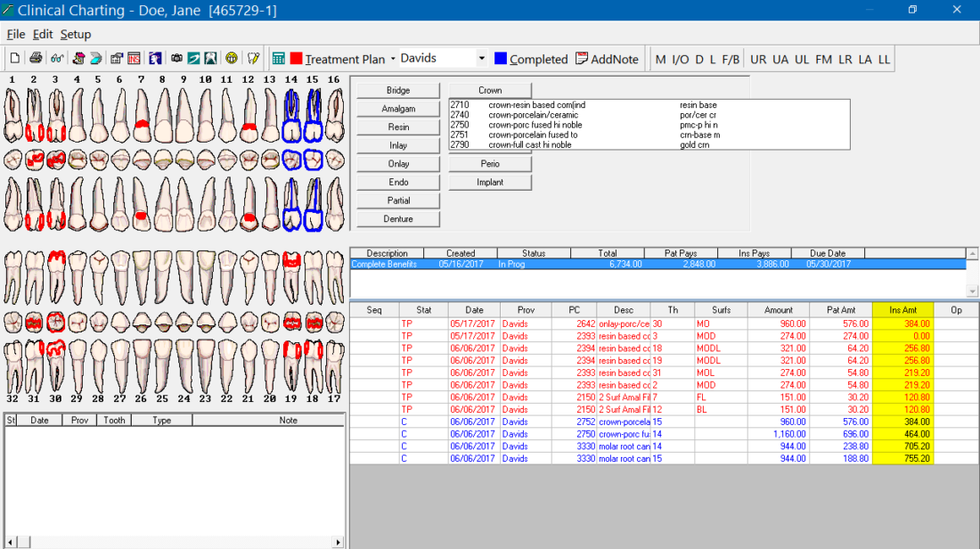Screen dimensions: 980x549
Task: Click the Completed blue color swatch
Action: coord(501,59)
